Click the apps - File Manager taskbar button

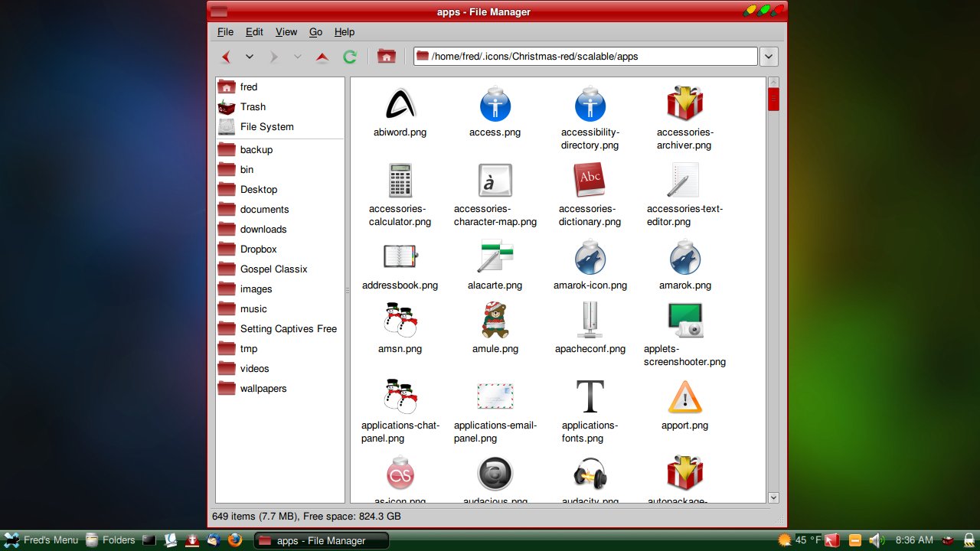(x=321, y=540)
